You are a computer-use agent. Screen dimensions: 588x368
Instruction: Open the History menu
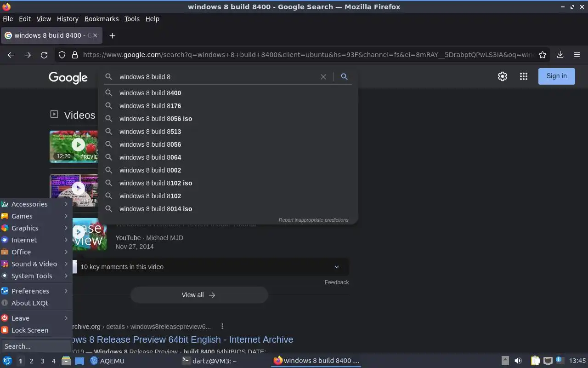click(68, 19)
